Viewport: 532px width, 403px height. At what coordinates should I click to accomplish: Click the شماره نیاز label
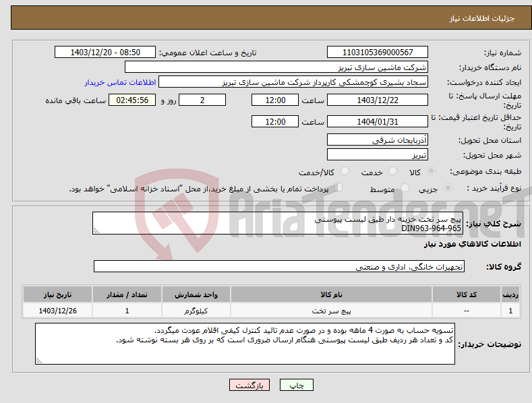pyautogui.click(x=502, y=53)
